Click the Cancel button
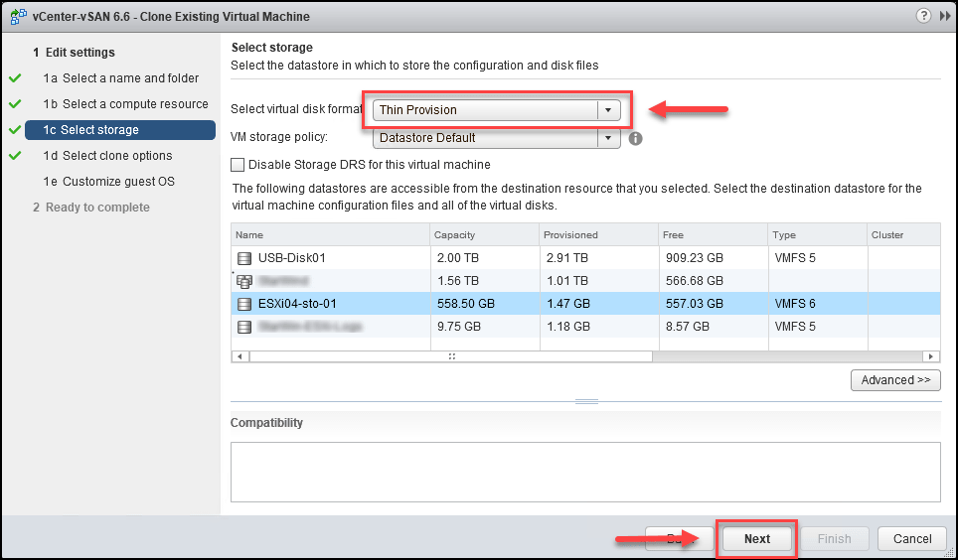Image resolution: width=958 pixels, height=560 pixels. (x=912, y=538)
